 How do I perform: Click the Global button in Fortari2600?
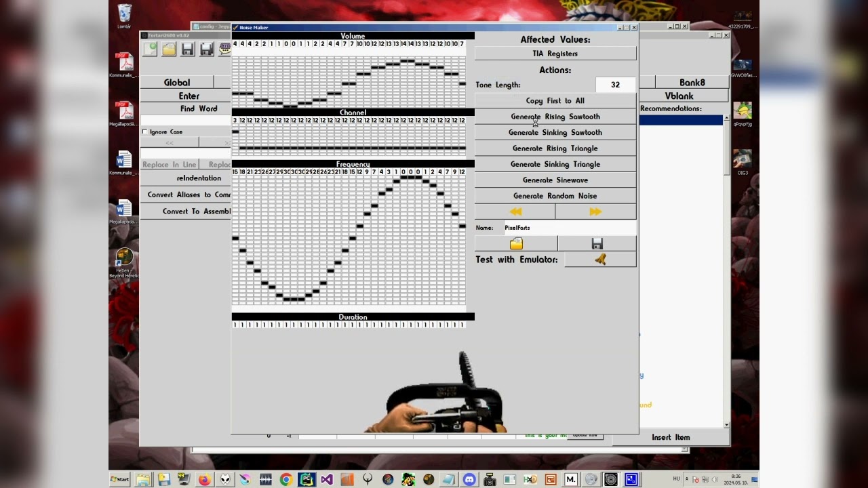click(177, 83)
